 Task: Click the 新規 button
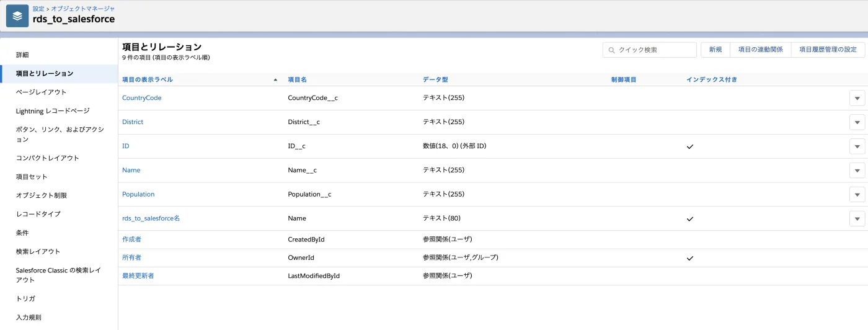point(715,50)
